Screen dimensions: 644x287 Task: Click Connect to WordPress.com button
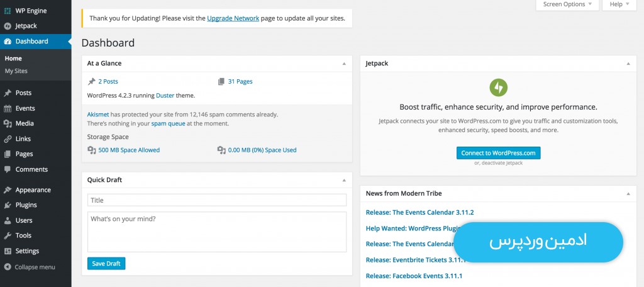(x=498, y=153)
